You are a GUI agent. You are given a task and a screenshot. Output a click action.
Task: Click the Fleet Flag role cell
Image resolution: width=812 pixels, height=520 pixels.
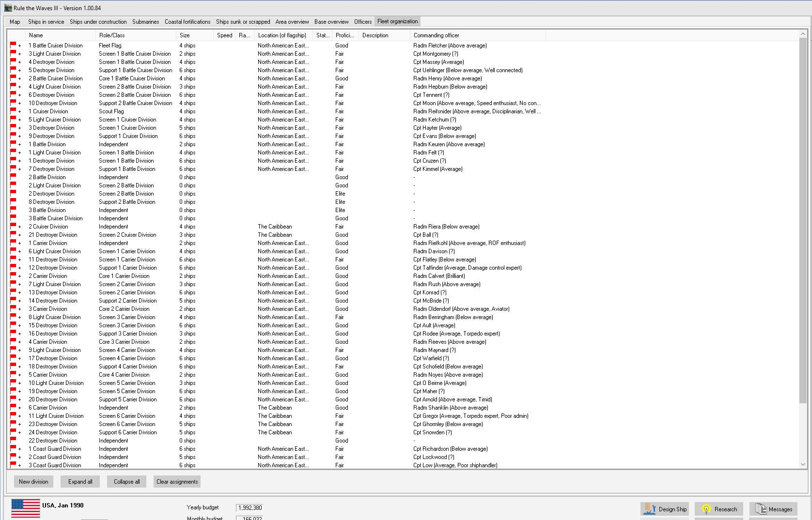[x=110, y=45]
